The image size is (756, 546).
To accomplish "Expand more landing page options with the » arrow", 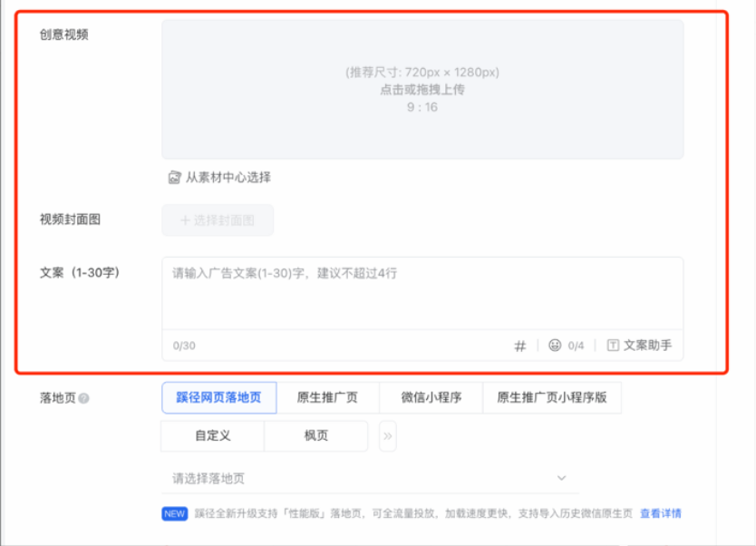I will [387, 435].
